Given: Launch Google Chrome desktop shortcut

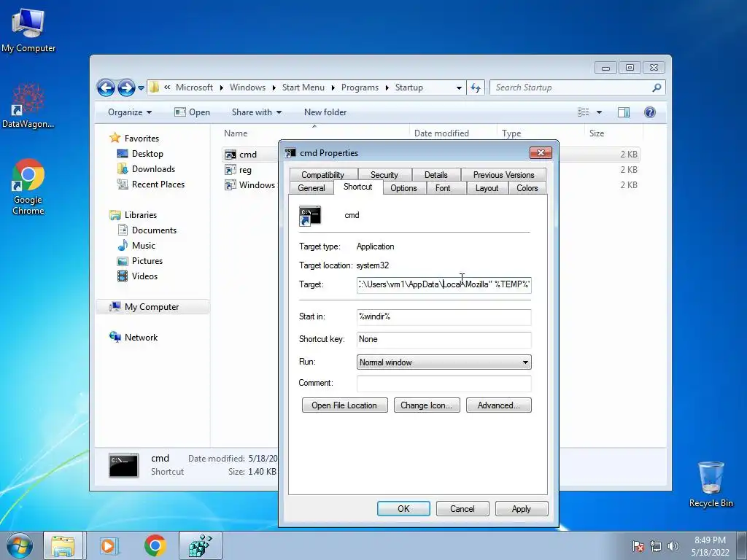Looking at the screenshot, I should [x=28, y=186].
